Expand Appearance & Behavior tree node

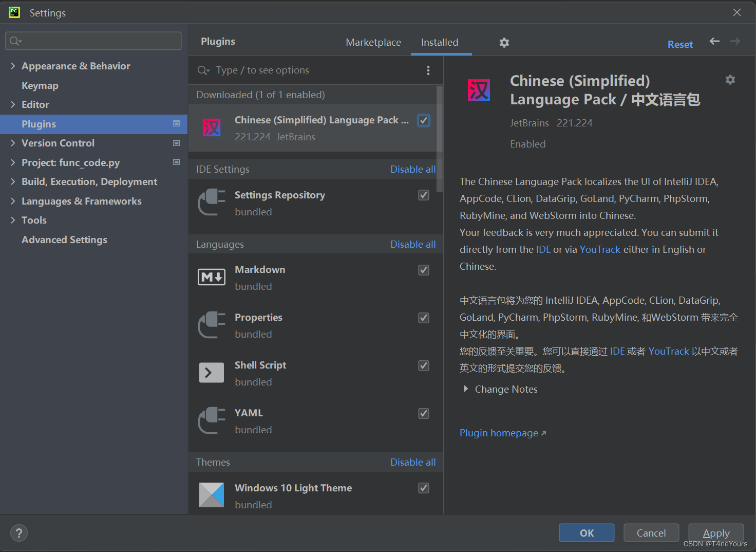pyautogui.click(x=13, y=66)
